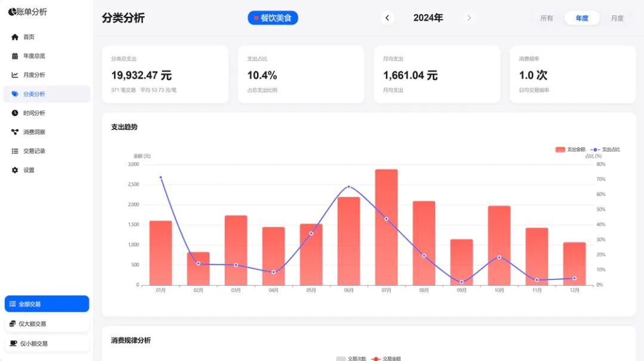Viewport: 644px width, 361px height.
Task: Click the coffee cup icon beside 仅小额交易
Action: [x=13, y=343]
